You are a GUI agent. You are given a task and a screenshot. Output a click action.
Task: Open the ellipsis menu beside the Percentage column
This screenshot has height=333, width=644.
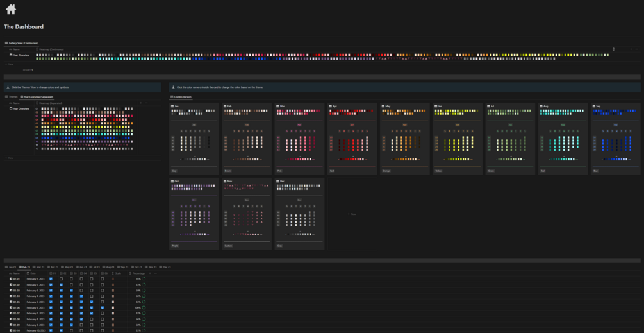(x=155, y=273)
